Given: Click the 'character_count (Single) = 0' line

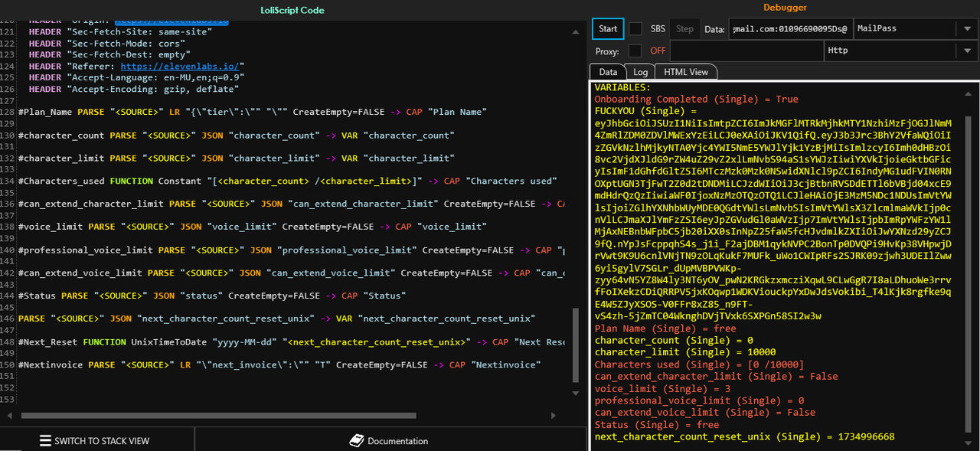Looking at the screenshot, I should (674, 340).
